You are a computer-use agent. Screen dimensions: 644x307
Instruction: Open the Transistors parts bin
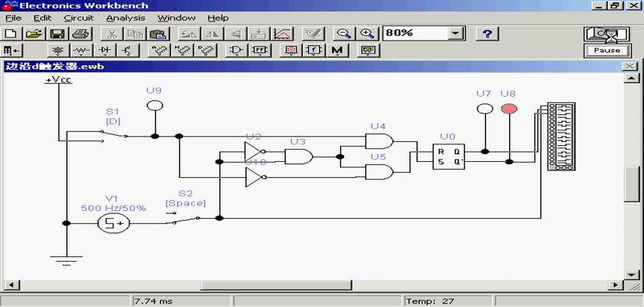[128, 51]
